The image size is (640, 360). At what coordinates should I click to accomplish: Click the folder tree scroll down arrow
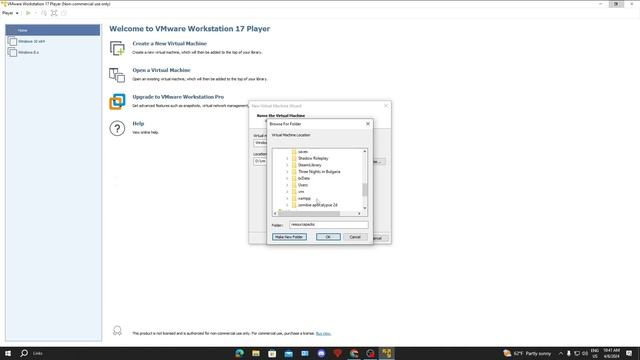click(x=364, y=208)
